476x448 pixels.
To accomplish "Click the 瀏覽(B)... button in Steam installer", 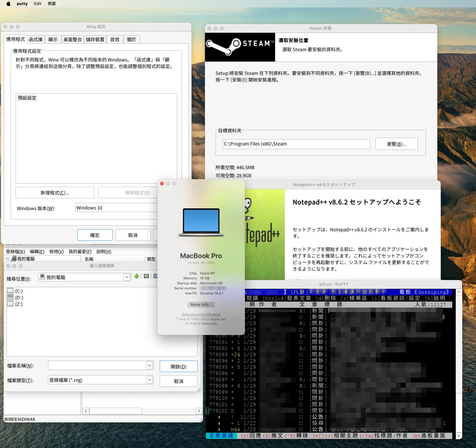I will click(x=396, y=144).
